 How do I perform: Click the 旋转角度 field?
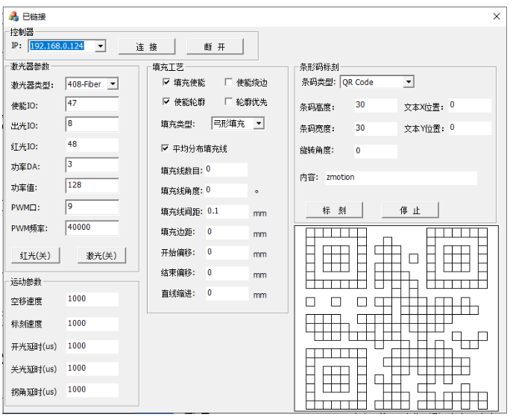point(376,151)
